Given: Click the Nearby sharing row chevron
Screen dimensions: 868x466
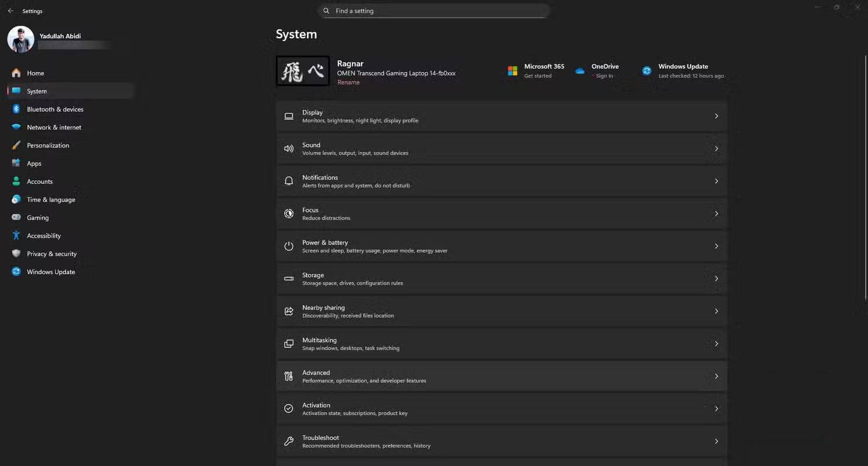Looking at the screenshot, I should 716,311.
